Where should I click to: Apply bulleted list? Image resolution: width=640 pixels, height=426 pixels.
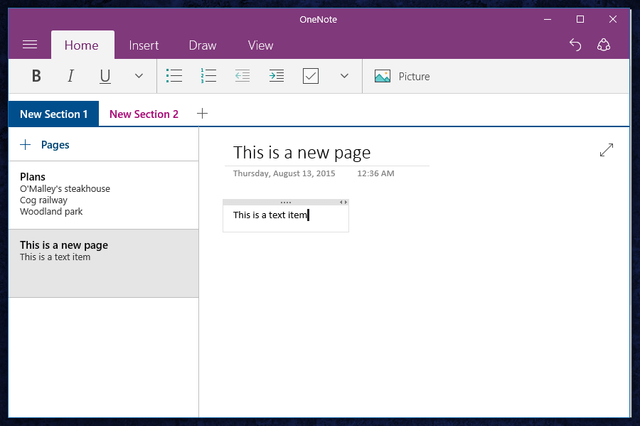tap(174, 76)
